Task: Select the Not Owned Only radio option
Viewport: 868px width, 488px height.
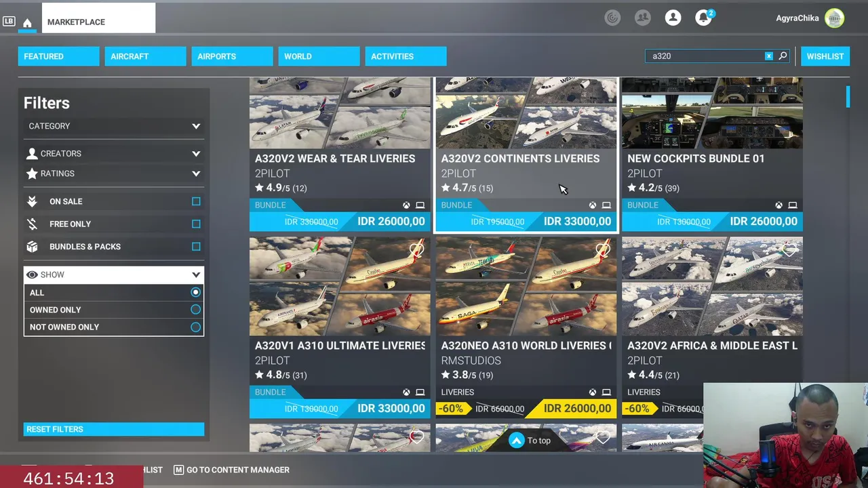Action: (x=195, y=327)
